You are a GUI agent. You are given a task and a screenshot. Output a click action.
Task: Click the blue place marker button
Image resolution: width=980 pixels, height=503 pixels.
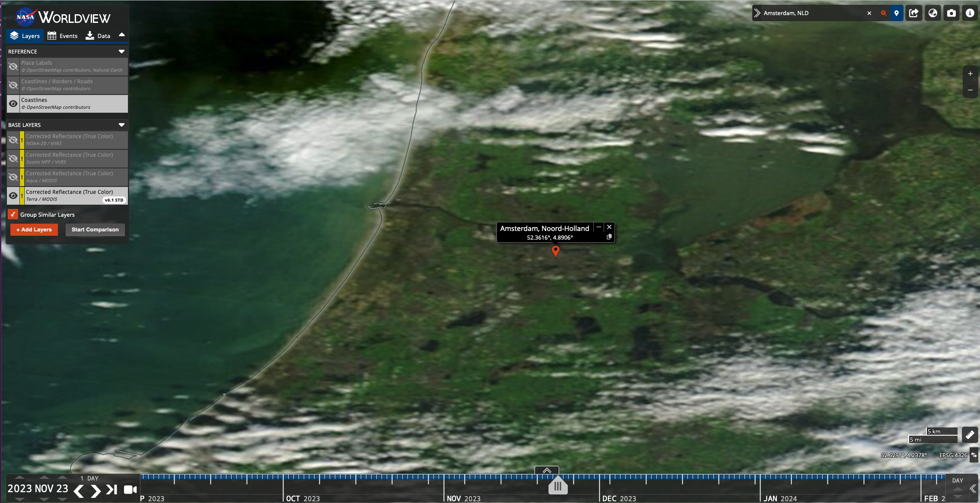tap(897, 13)
